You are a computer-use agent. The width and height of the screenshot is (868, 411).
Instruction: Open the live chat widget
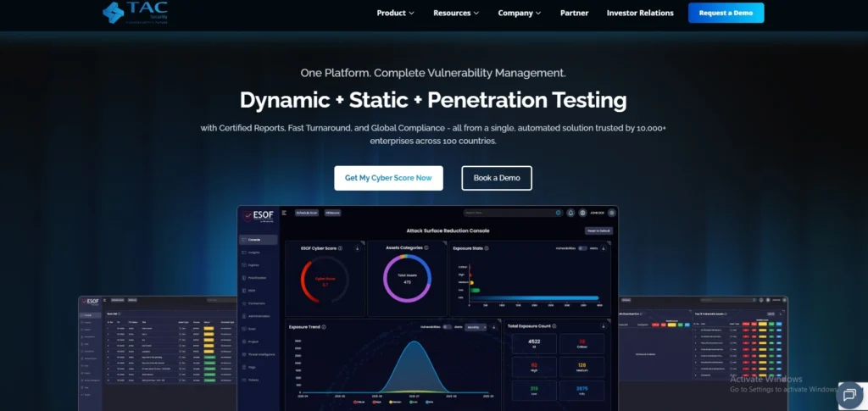click(x=849, y=394)
